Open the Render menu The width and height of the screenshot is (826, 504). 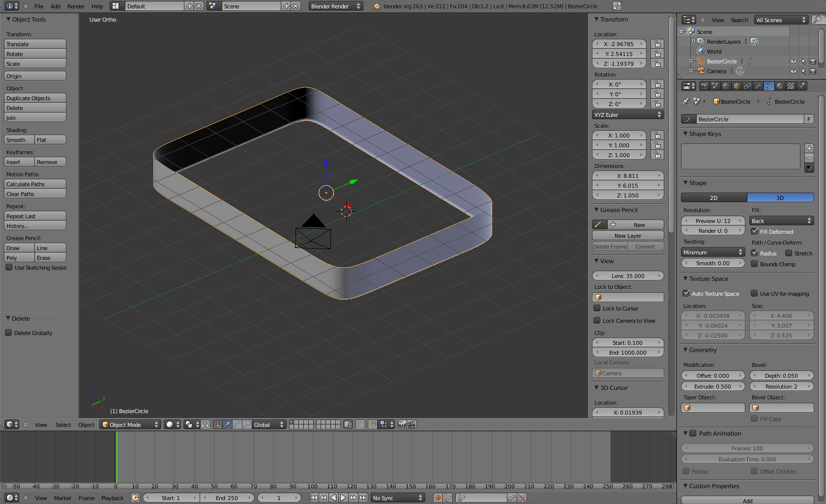(x=76, y=6)
